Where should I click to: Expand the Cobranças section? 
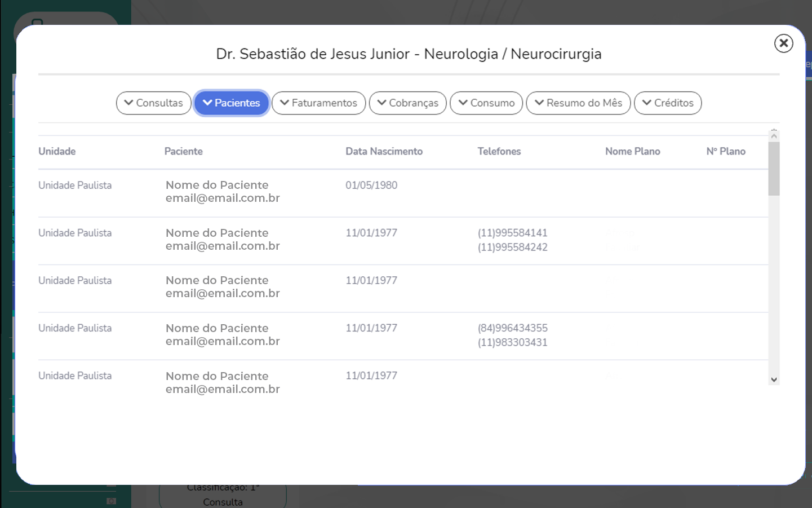407,103
